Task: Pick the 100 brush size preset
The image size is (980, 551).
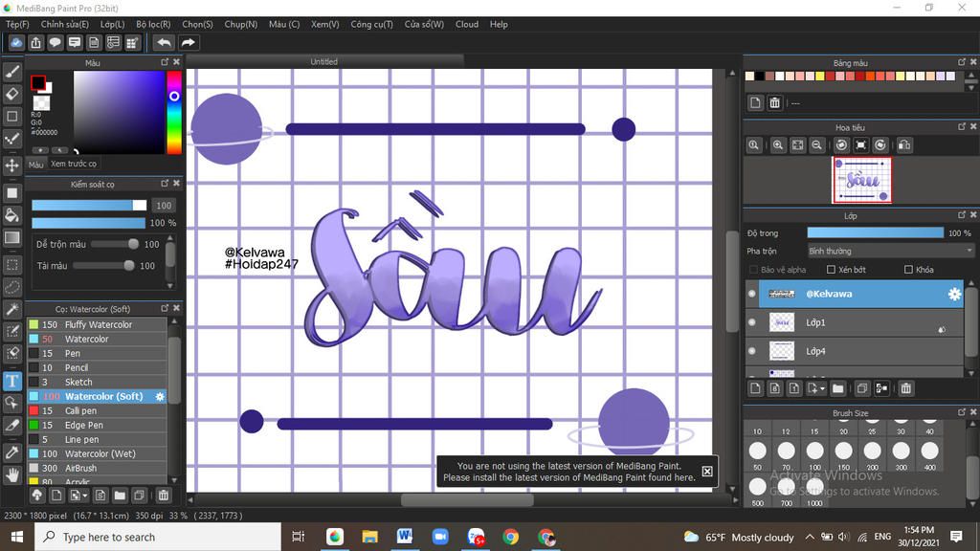Action: pos(814,451)
